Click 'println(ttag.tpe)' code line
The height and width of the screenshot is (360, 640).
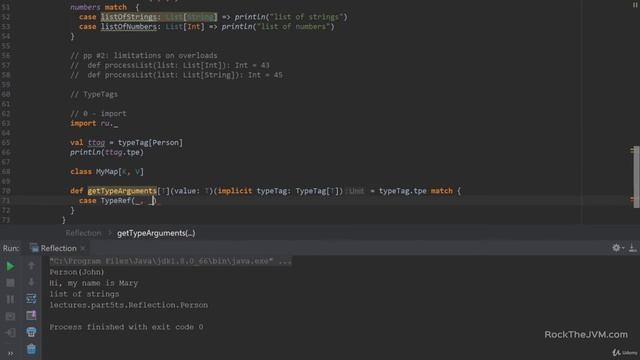tap(107, 152)
